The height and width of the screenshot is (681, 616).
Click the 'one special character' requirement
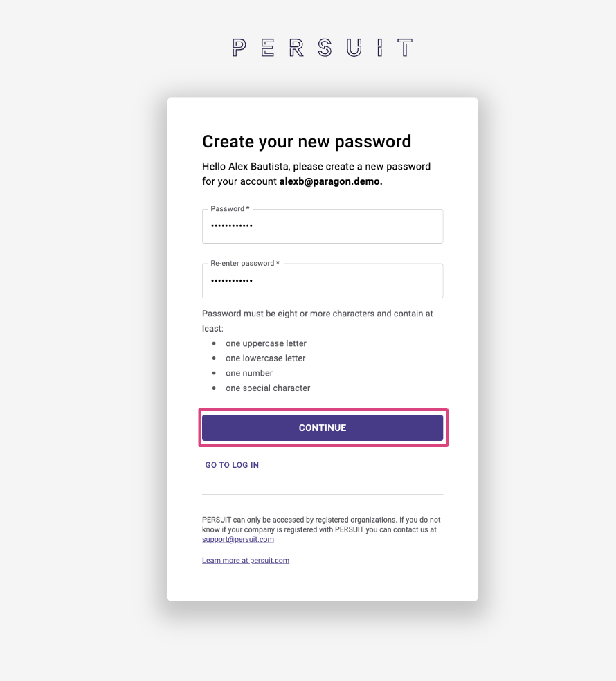click(x=268, y=388)
